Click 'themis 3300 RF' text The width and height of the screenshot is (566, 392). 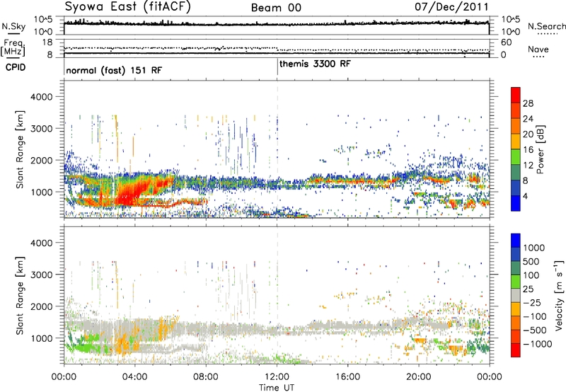315,64
